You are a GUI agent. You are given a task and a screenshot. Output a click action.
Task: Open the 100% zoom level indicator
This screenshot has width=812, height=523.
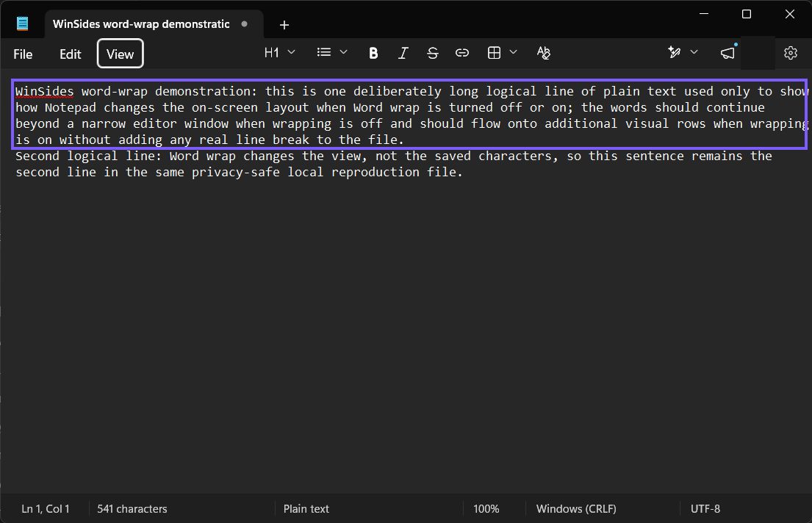[486, 509]
